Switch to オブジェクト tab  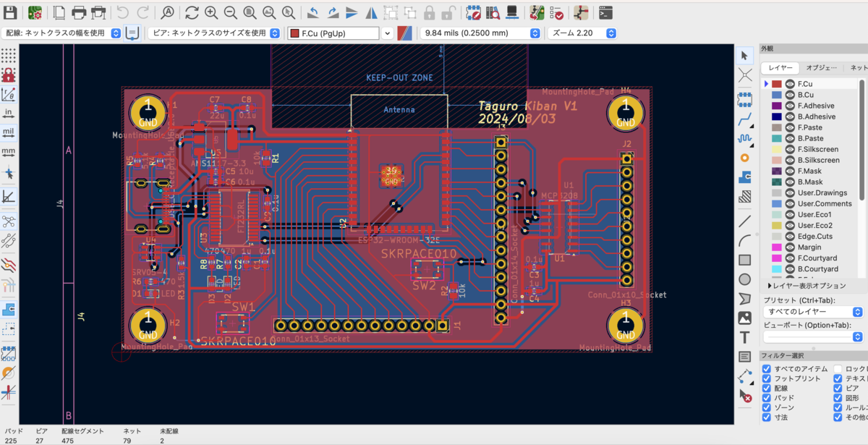click(x=822, y=67)
